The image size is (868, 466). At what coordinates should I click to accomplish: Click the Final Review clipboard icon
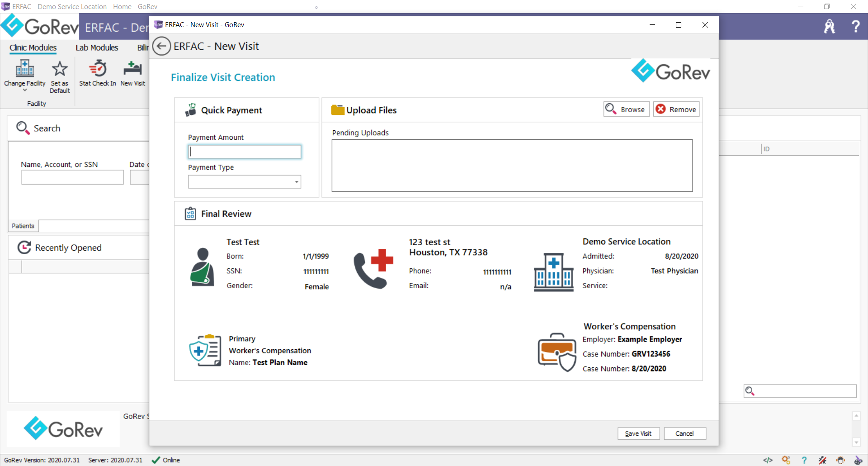[x=190, y=214]
